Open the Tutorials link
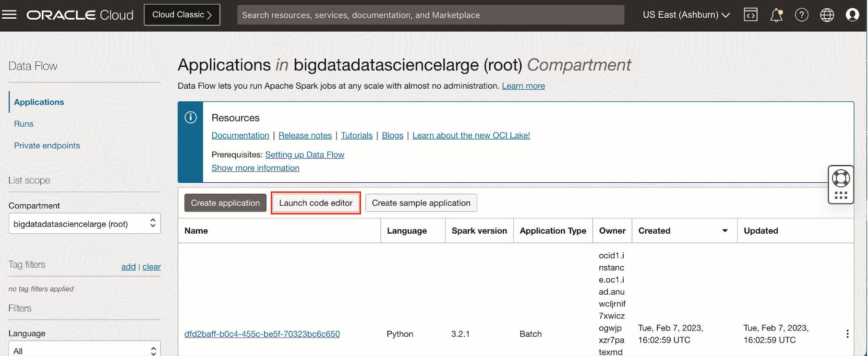Image resolution: width=868 pixels, height=356 pixels. point(357,135)
